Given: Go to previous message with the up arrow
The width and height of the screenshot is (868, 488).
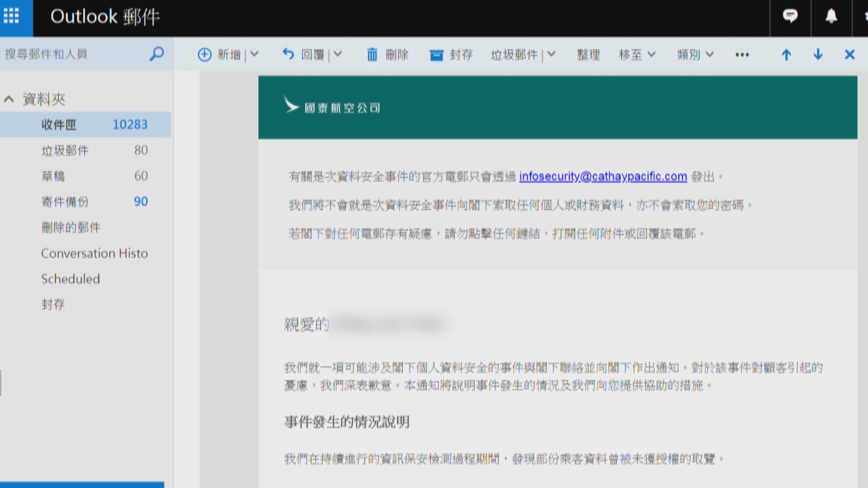Looking at the screenshot, I should (787, 55).
